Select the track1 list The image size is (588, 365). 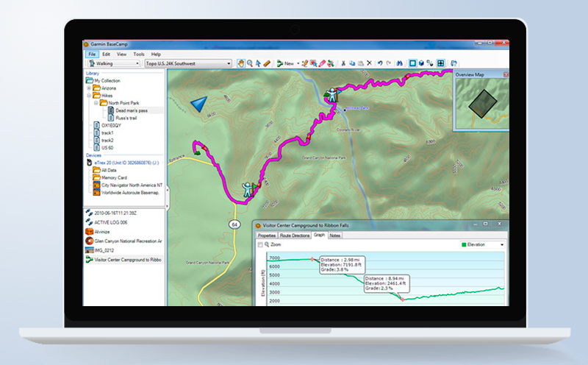click(107, 133)
